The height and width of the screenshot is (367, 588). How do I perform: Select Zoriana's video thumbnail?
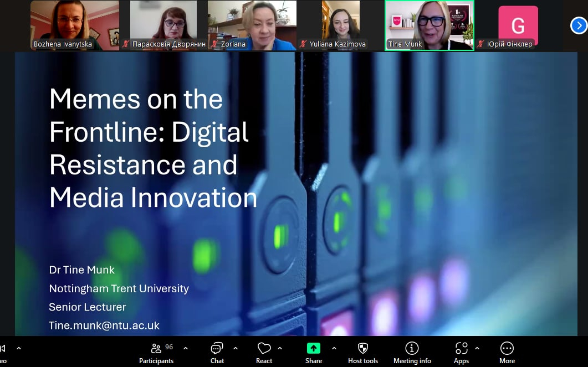(252, 25)
